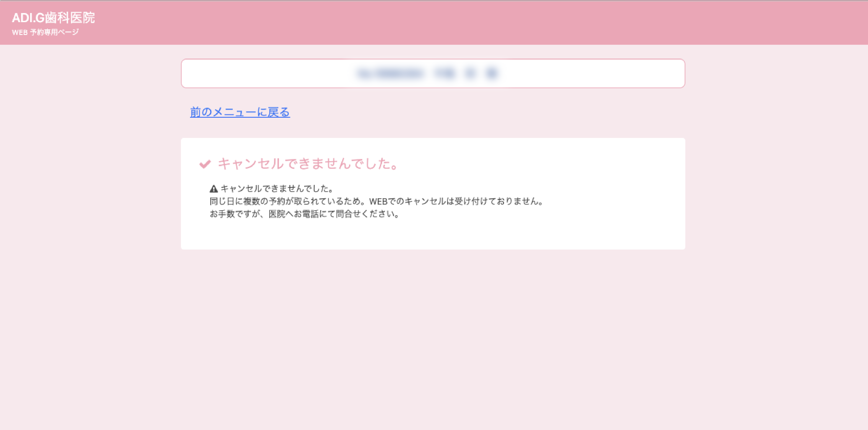Click the small dark キャンセルできませんでした text
The width and height of the screenshot is (868, 430).
(277, 189)
